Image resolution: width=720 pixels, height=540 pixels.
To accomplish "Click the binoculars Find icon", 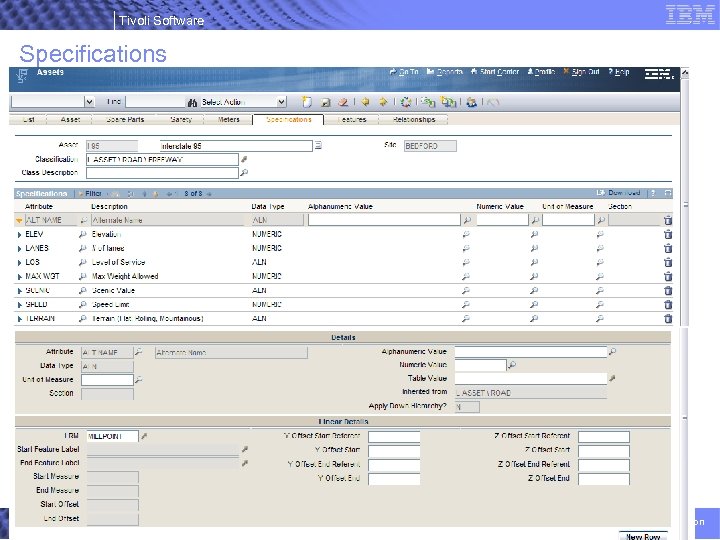I will point(192,102).
